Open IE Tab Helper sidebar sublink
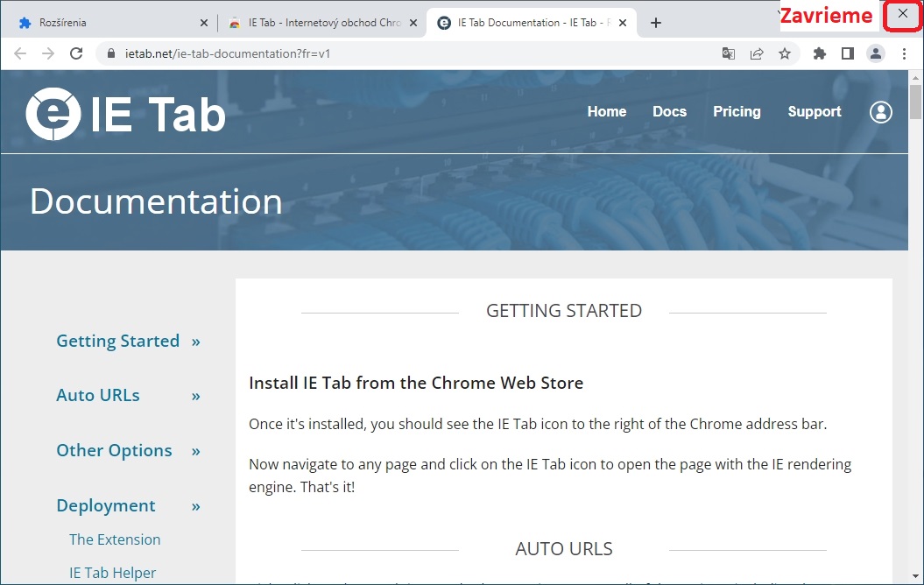Viewport: 924px width, 585px height. [113, 573]
